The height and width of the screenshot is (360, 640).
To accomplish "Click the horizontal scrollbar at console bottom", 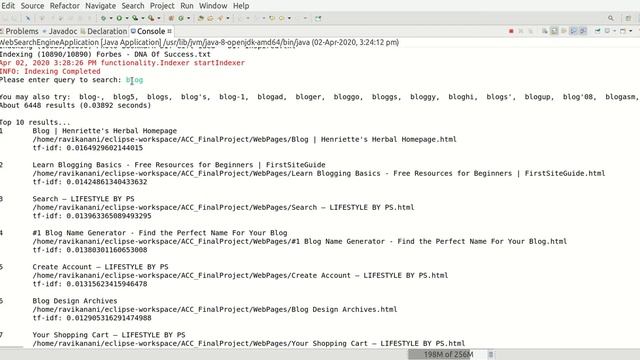I will point(11,347).
